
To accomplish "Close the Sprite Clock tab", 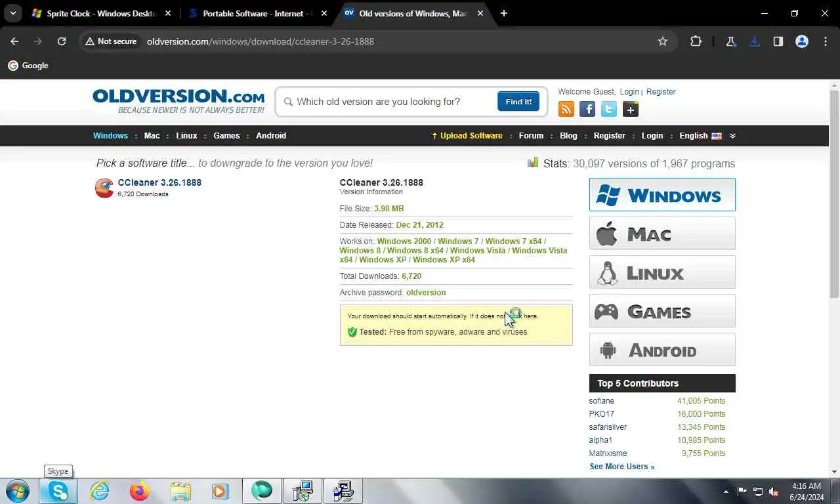I will [168, 13].
